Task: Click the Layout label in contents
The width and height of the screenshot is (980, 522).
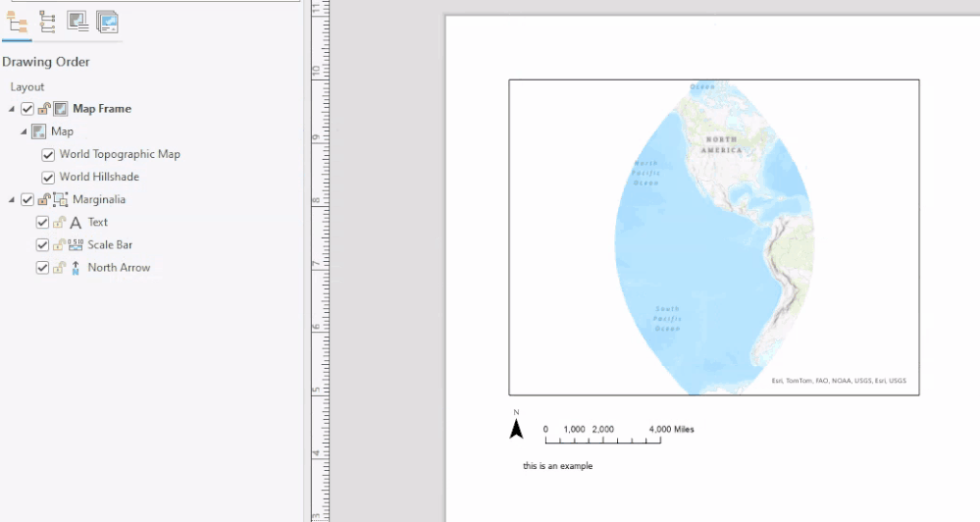Action: 26,87
